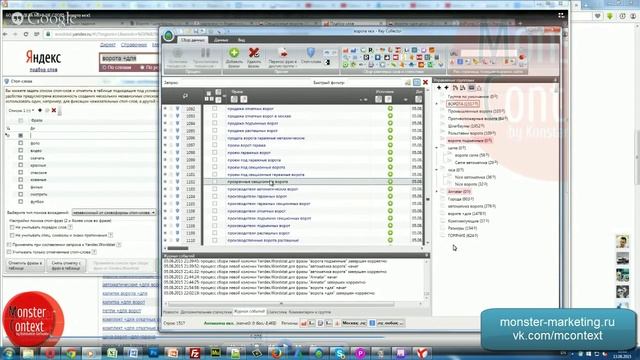Click the Key Collector round logo button

pyautogui.click(x=169, y=36)
